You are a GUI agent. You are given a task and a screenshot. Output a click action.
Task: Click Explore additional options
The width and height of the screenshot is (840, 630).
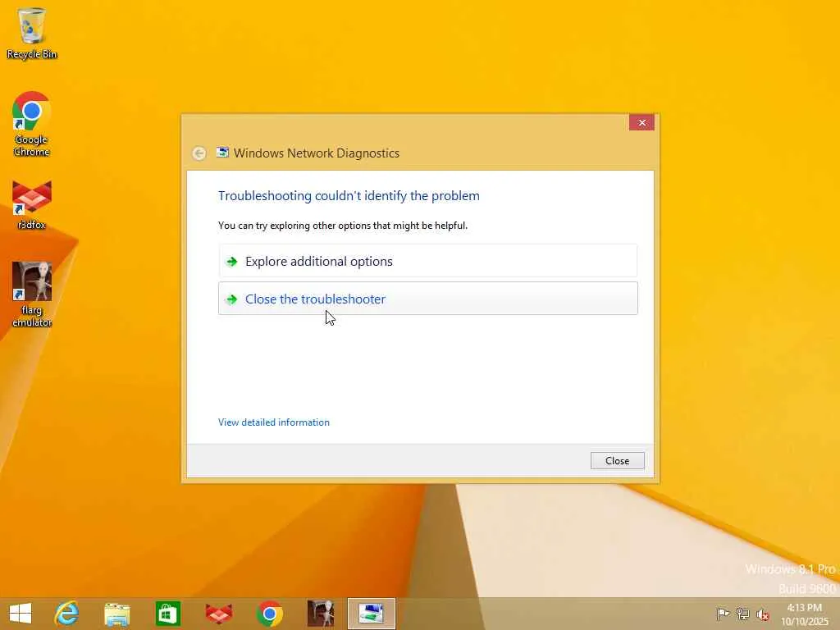(x=428, y=261)
